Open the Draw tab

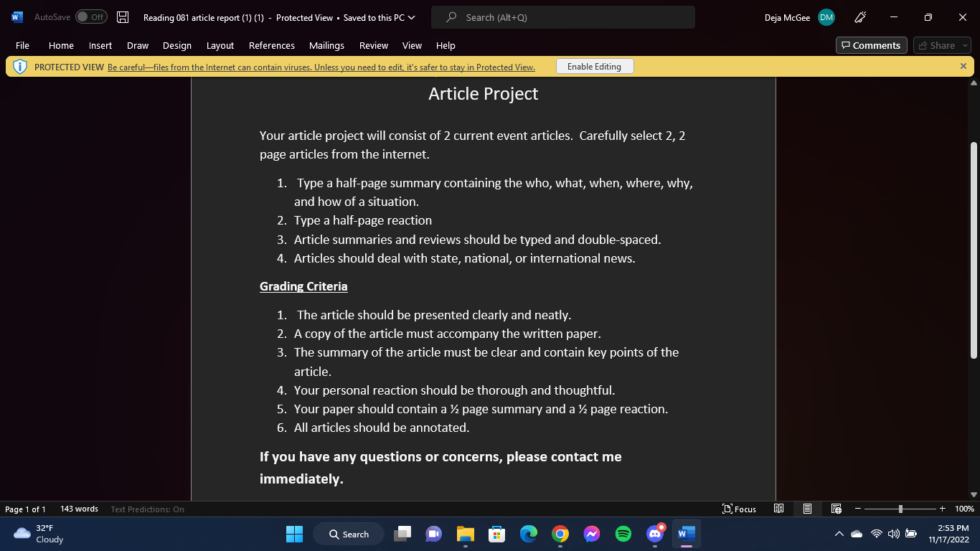pyautogui.click(x=138, y=45)
